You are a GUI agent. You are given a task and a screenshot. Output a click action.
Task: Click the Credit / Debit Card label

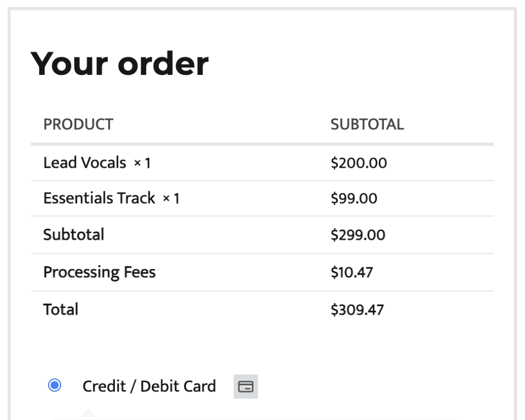[x=149, y=386]
